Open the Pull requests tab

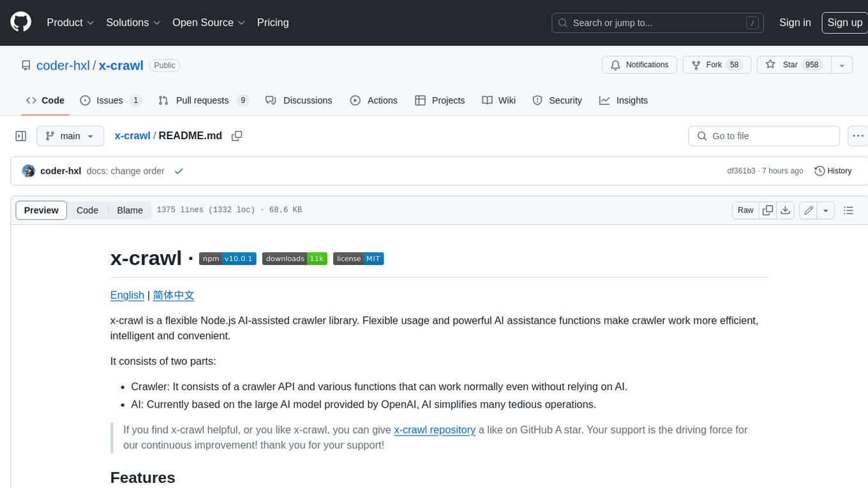click(x=203, y=100)
